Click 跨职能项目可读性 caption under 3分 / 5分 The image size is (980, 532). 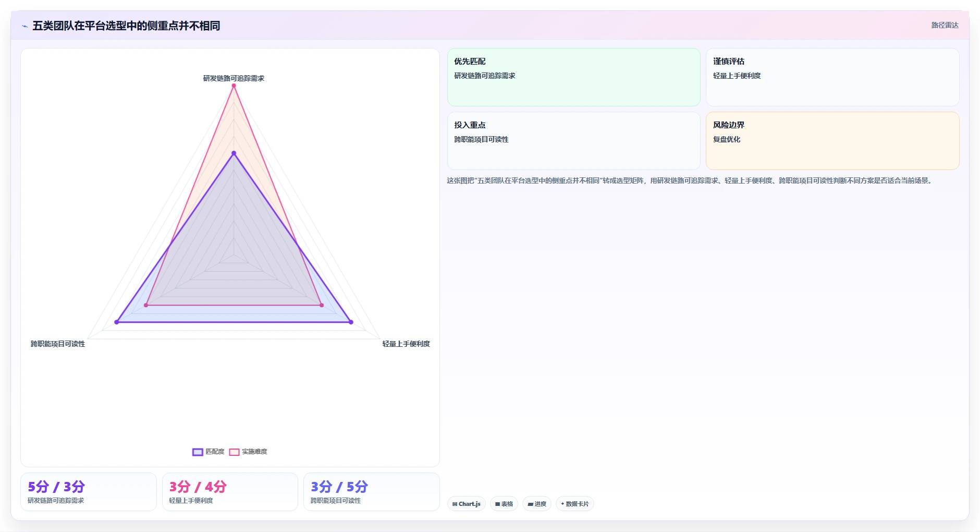tap(336, 501)
